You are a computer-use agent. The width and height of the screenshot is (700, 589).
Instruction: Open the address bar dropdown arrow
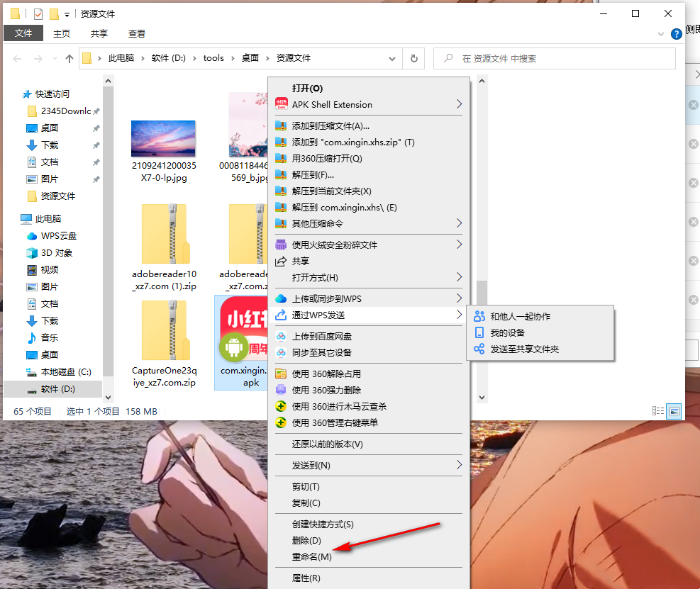coord(392,58)
